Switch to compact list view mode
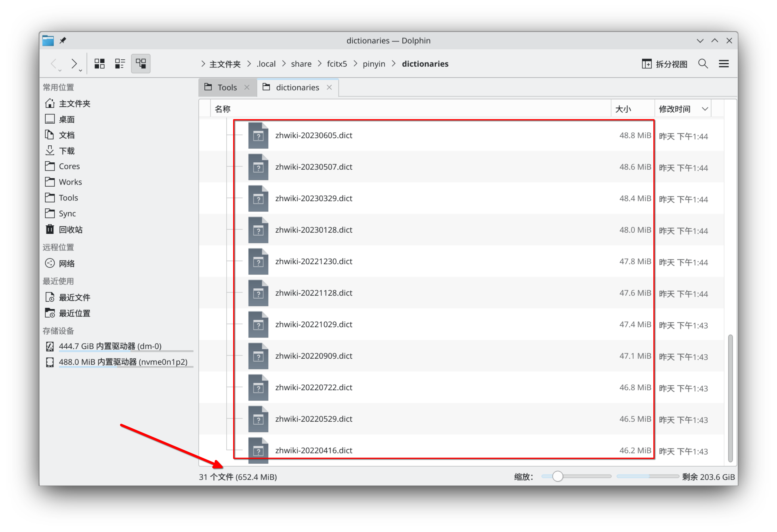This screenshot has height=532, width=777. [120, 63]
